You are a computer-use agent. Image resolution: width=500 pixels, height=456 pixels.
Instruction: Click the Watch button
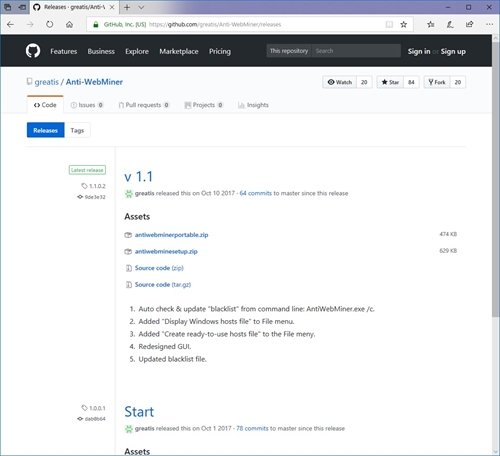click(340, 82)
